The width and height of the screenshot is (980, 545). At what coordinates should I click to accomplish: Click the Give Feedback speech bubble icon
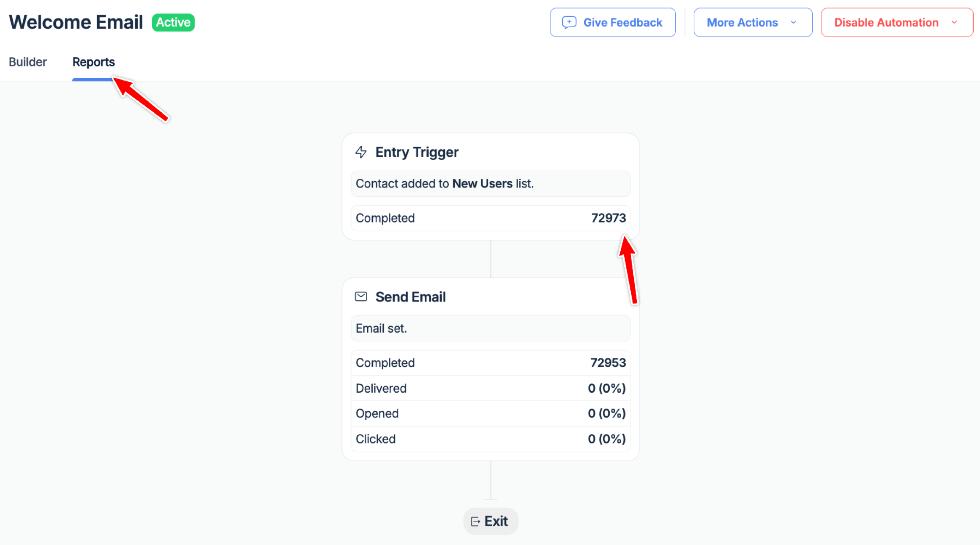569,22
